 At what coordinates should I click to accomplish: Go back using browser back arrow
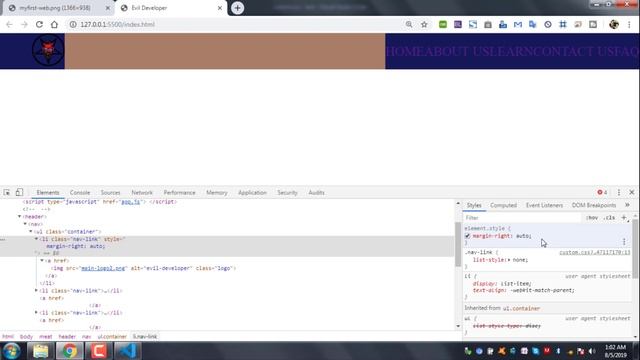click(x=9, y=24)
